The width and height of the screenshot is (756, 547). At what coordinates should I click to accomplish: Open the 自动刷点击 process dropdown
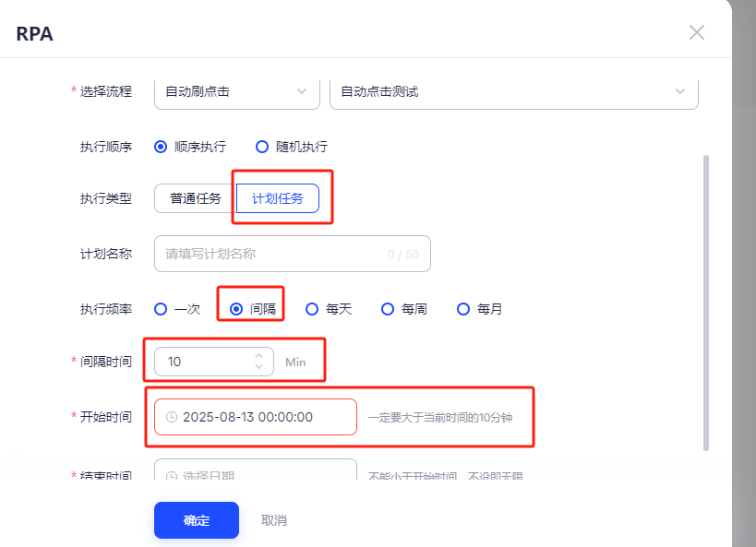pyautogui.click(x=236, y=94)
